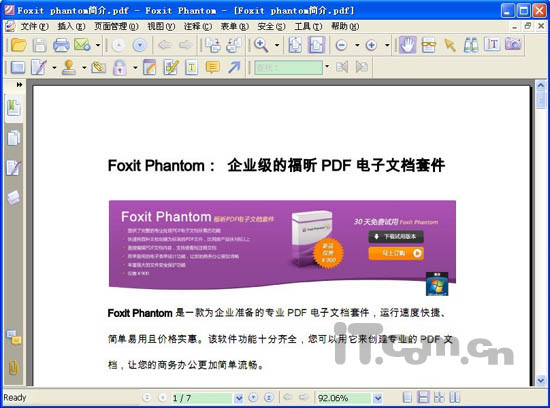Select the Stamp tool
This screenshot has height=408, width=550.
point(69,67)
